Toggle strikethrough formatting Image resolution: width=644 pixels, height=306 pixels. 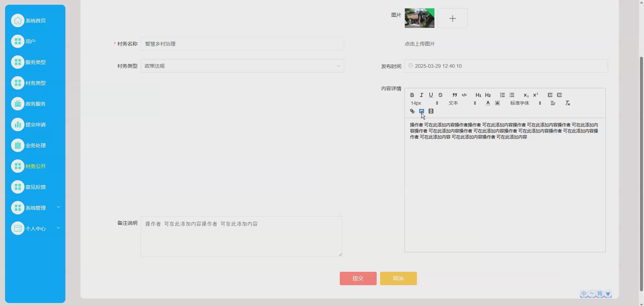(x=440, y=95)
